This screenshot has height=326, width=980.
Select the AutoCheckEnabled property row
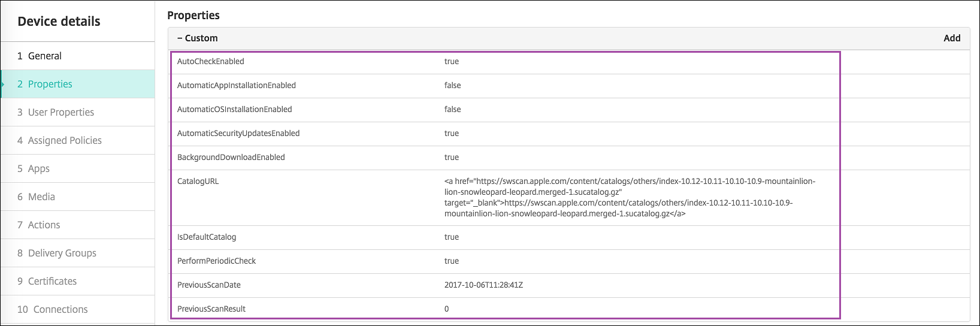click(x=211, y=62)
